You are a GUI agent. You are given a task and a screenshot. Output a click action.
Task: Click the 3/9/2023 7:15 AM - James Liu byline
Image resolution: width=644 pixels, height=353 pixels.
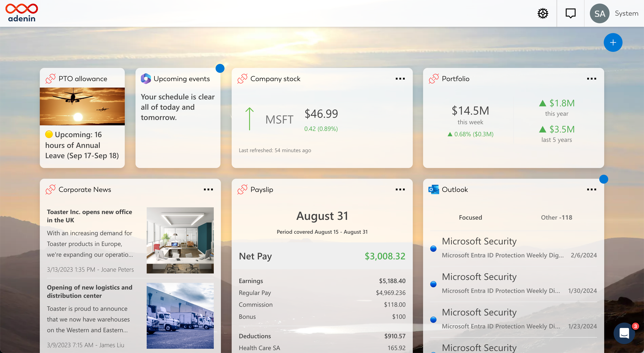point(85,345)
